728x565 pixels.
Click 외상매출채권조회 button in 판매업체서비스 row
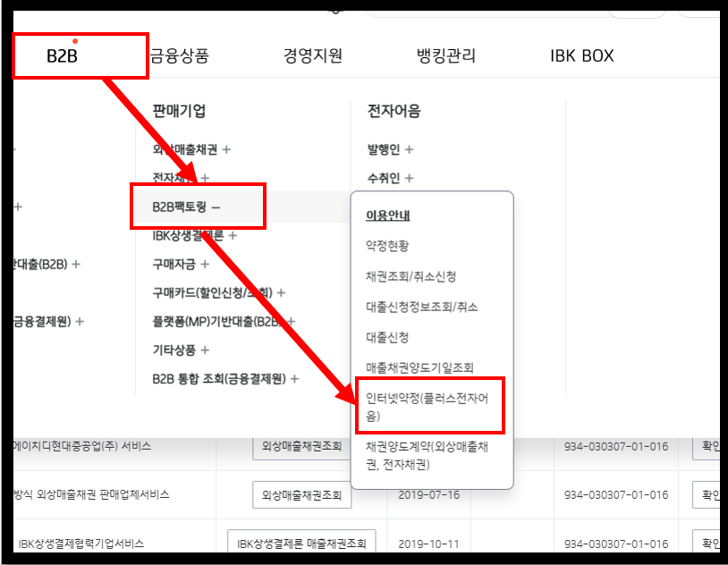pyautogui.click(x=301, y=495)
